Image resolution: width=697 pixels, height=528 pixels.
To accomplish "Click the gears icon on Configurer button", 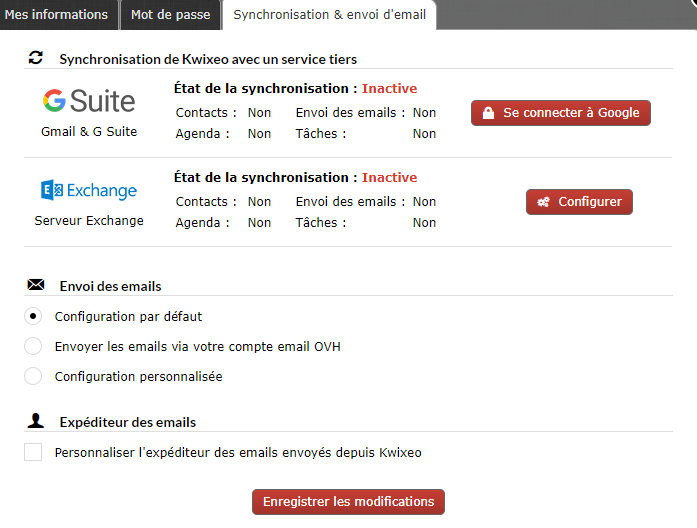I will click(x=543, y=202).
